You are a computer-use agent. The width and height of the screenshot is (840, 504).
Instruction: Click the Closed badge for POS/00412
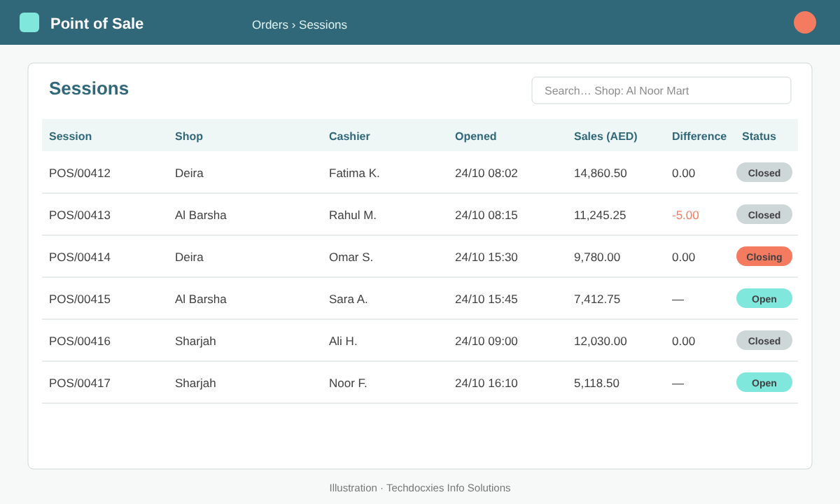point(764,172)
